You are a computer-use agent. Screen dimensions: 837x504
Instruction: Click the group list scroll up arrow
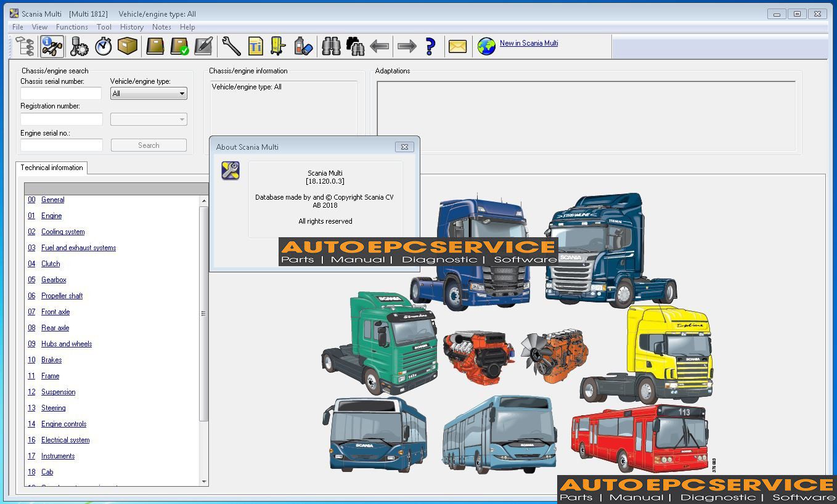[204, 200]
